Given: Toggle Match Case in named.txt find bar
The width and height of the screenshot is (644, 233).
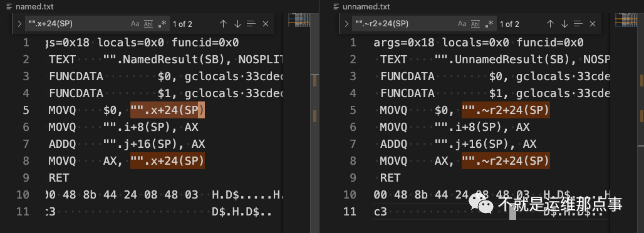Looking at the screenshot, I should point(135,24).
